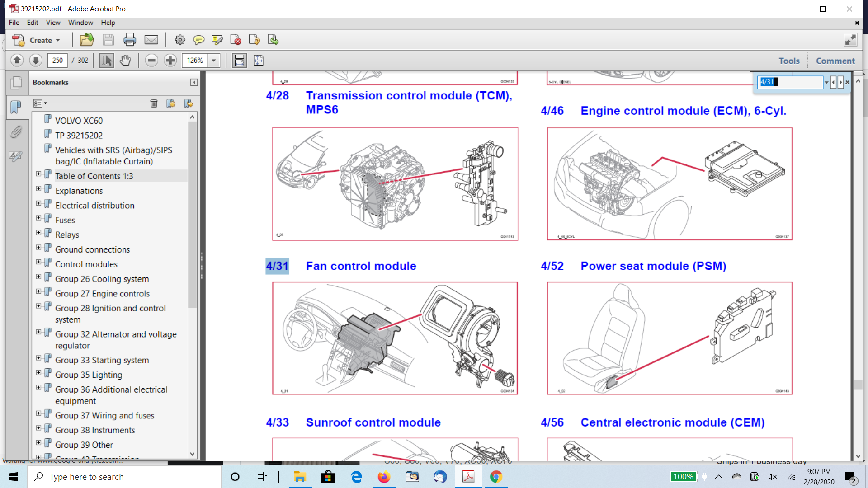Toggle the Page Thumbnails panel button
The width and height of the screenshot is (868, 488).
tap(16, 83)
